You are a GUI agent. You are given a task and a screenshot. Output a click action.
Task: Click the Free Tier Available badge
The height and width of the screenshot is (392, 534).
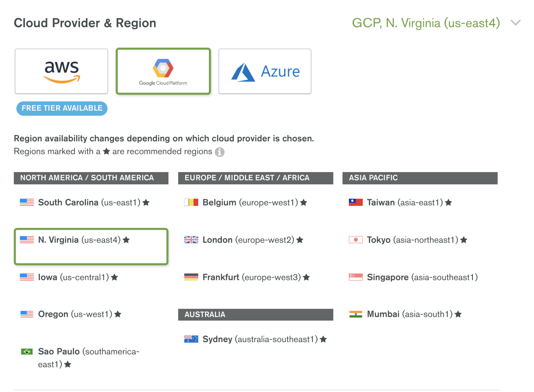[62, 108]
